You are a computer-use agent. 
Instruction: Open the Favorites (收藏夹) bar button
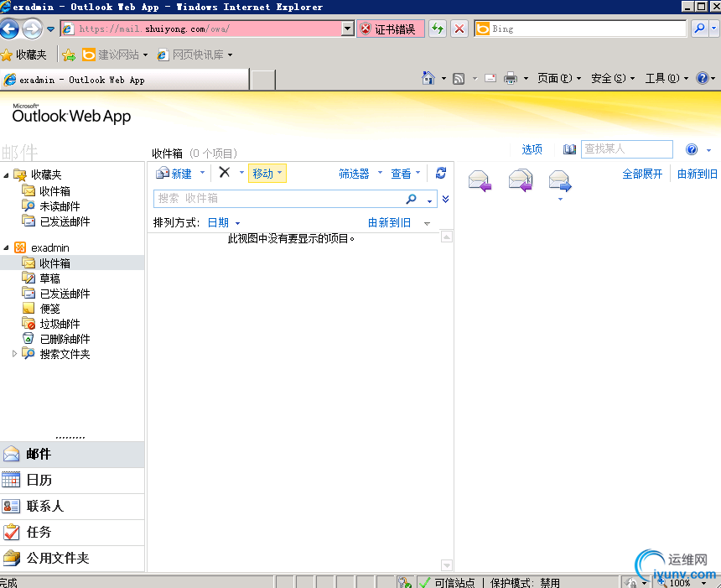tap(24, 55)
